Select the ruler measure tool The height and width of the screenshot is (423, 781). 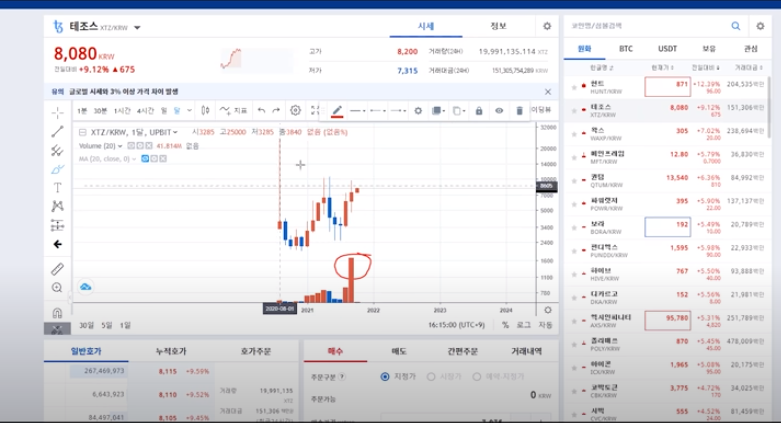click(x=57, y=269)
